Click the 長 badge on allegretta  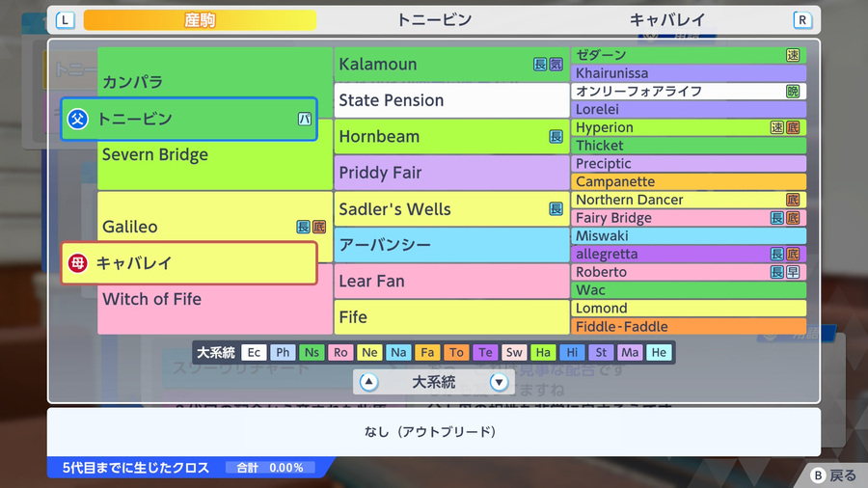pos(776,254)
